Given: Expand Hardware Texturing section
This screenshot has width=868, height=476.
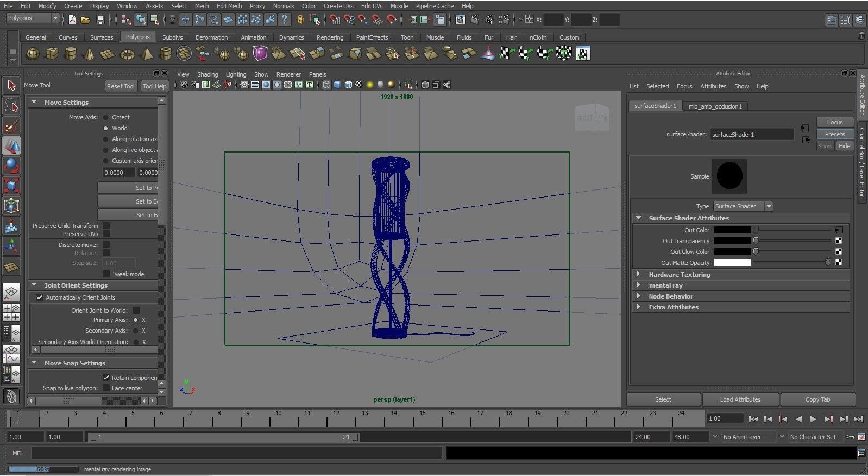Looking at the screenshot, I should [639, 274].
